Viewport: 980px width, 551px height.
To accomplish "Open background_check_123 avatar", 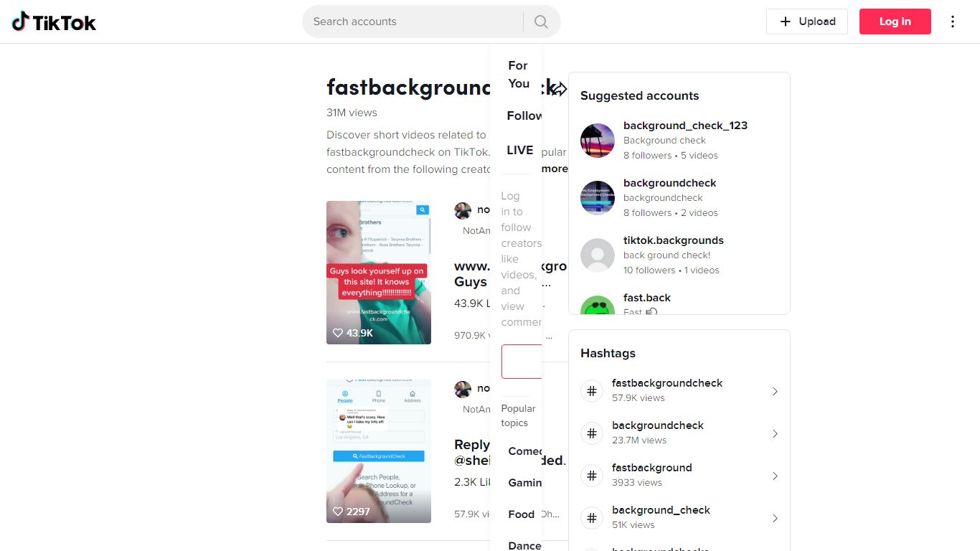I will 598,141.
